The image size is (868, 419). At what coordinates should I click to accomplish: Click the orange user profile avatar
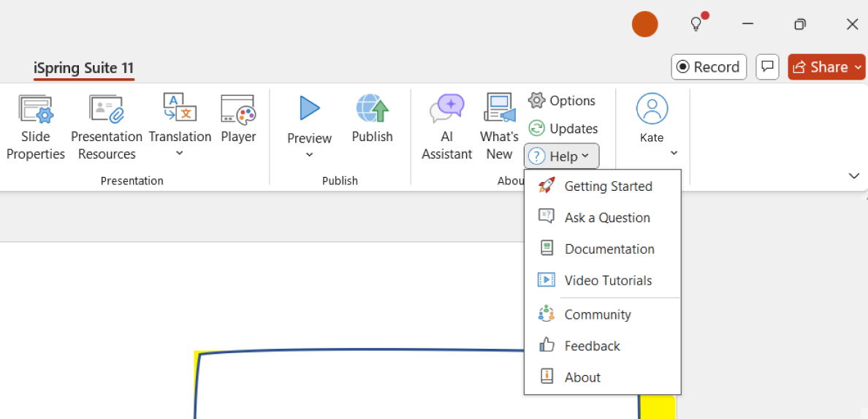coord(645,24)
